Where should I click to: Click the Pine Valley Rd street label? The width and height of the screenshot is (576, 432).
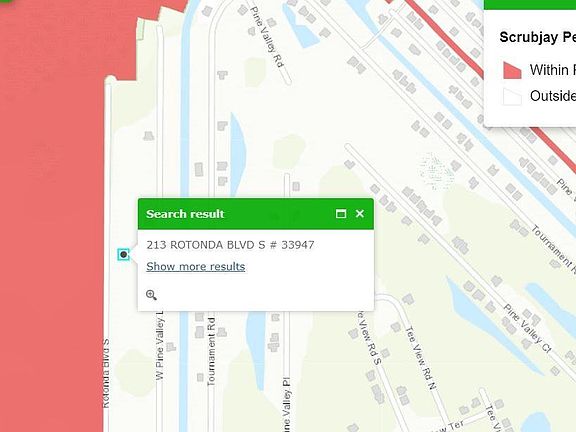coord(267,37)
